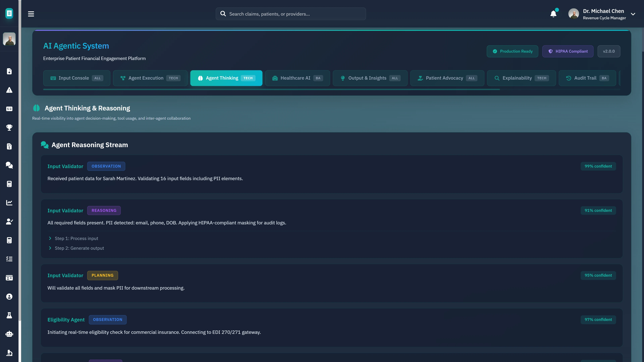The width and height of the screenshot is (644, 362).
Task: Toggle the hamburger menu to collapse navigation
Action: click(x=31, y=14)
